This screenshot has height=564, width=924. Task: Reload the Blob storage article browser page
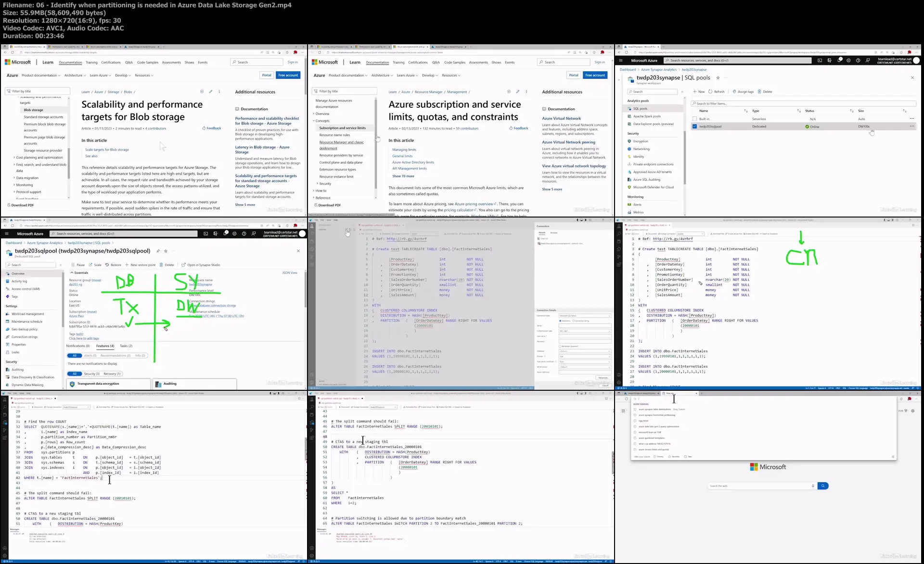pos(12,52)
